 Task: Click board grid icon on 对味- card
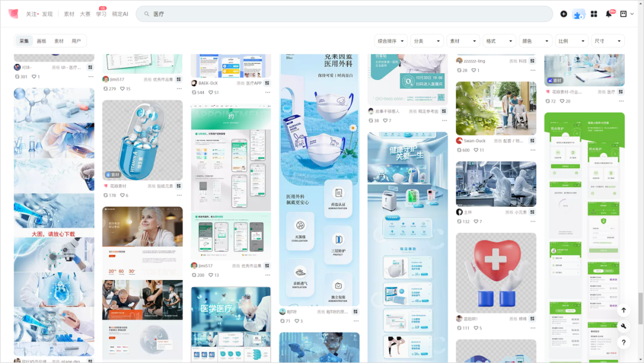click(91, 67)
